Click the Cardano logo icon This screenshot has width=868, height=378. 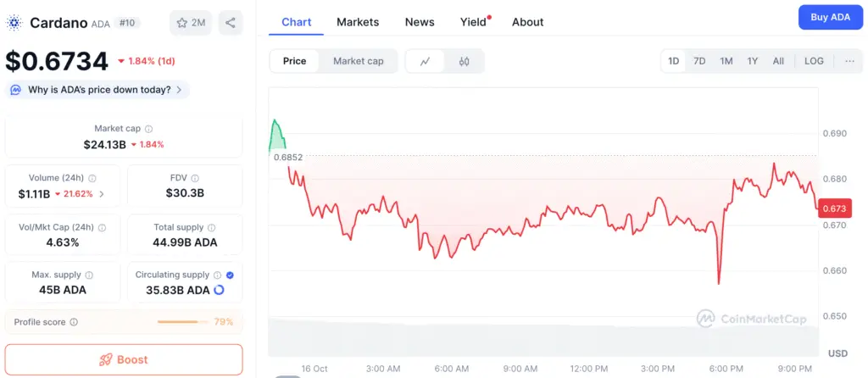click(14, 23)
